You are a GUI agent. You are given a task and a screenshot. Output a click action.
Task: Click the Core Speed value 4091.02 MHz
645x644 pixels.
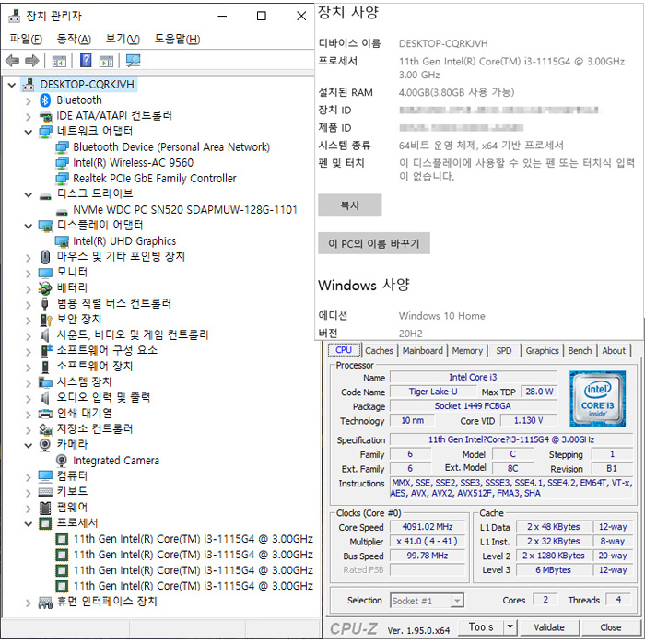(x=427, y=527)
